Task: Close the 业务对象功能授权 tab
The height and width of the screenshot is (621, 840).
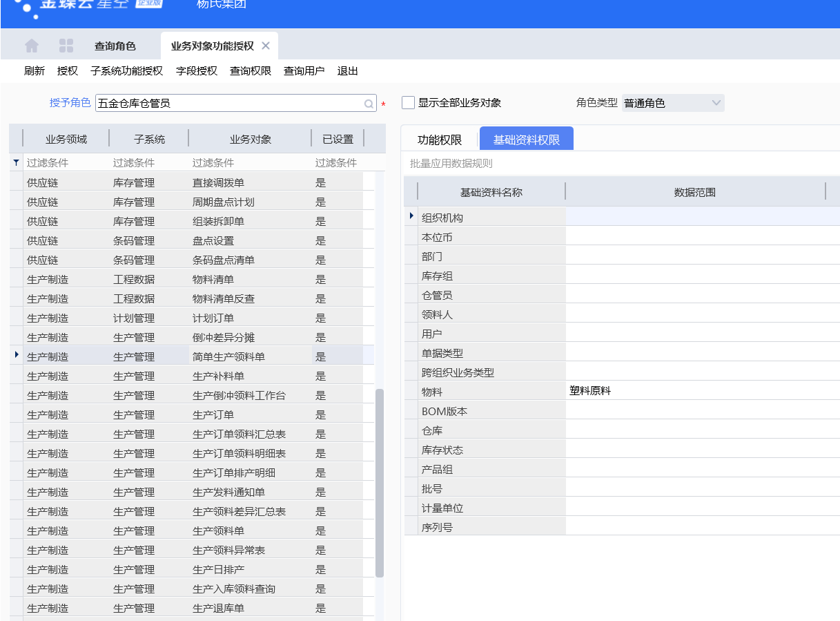Action: [x=266, y=46]
